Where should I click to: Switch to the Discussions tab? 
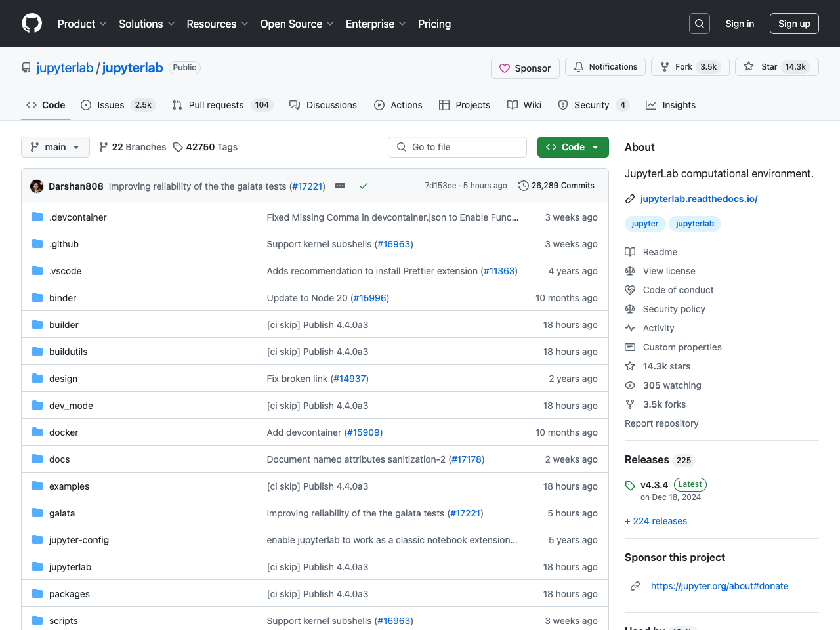click(323, 105)
